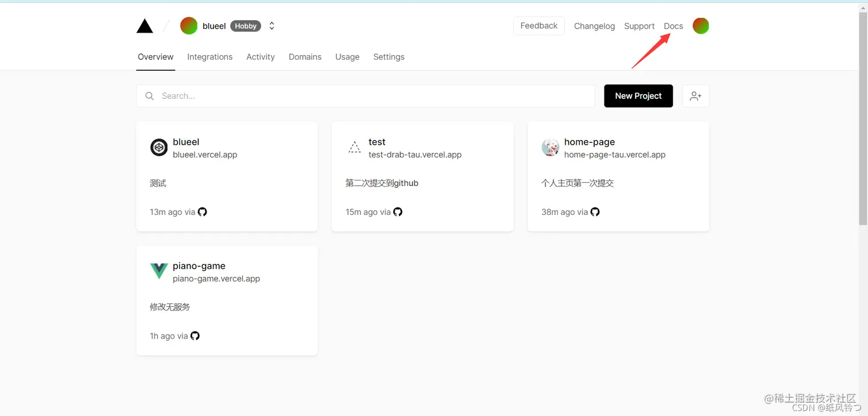Click the 个人主页第一次提交 commit message
This screenshot has height=416, width=868.
click(x=578, y=183)
